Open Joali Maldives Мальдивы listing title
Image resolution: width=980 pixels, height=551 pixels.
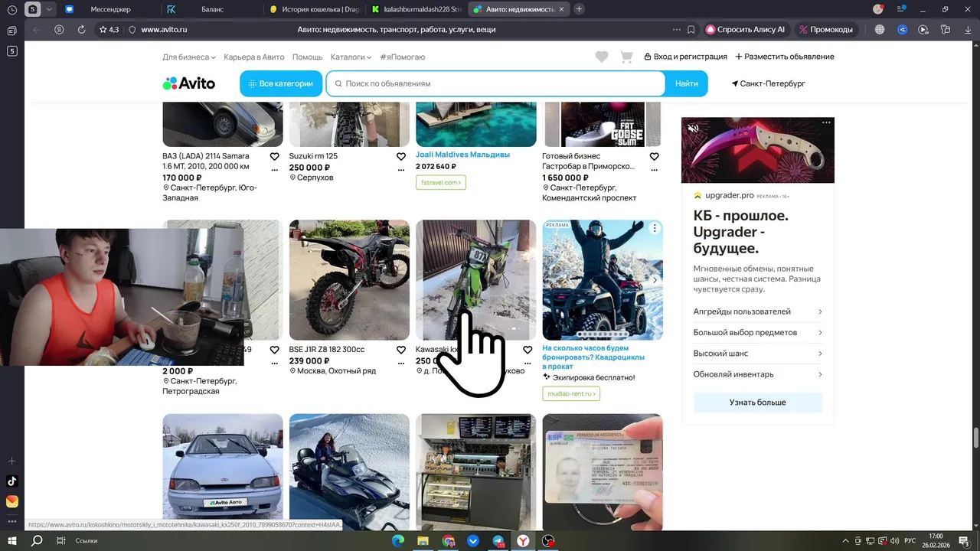pyautogui.click(x=462, y=155)
